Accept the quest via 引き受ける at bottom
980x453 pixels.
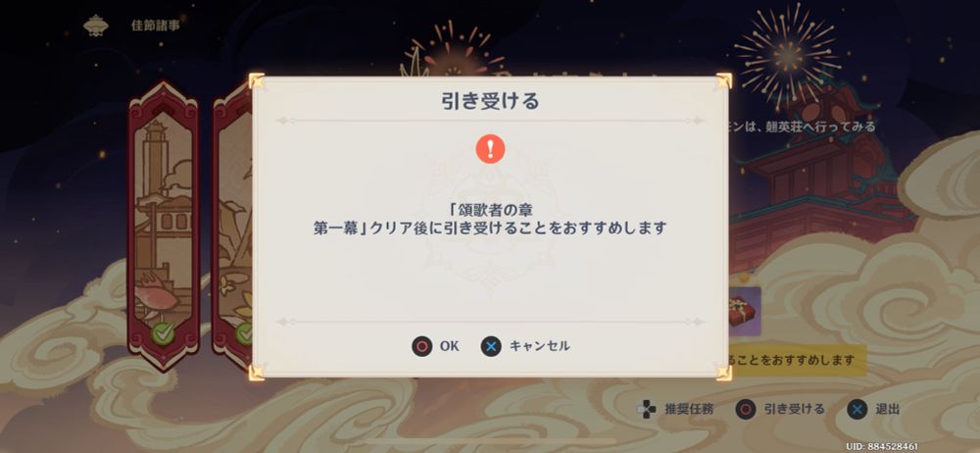coord(795,410)
